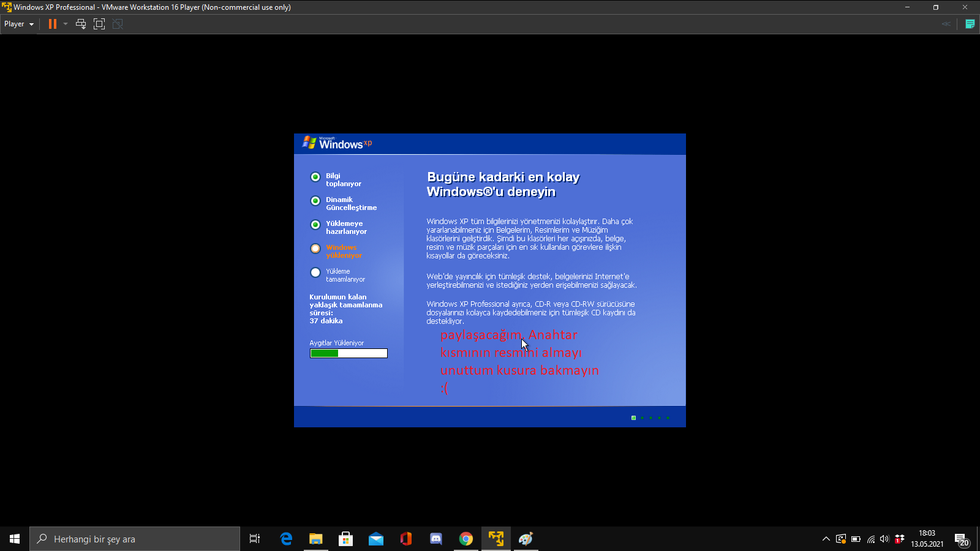Screen dimensions: 980x551
Task: Launch Microsoft Office from the taskbar
Action: [406, 539]
